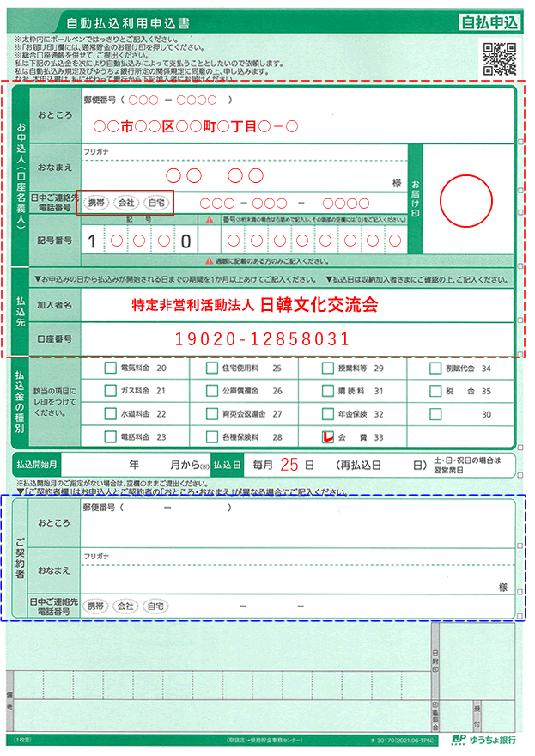Click the 自動払込利用申込書 title
The image size is (535, 756).
(128, 23)
